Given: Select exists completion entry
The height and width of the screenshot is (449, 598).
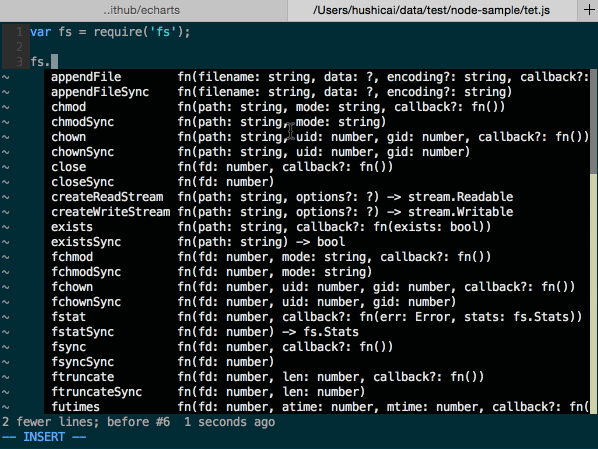Looking at the screenshot, I should click(317, 227).
